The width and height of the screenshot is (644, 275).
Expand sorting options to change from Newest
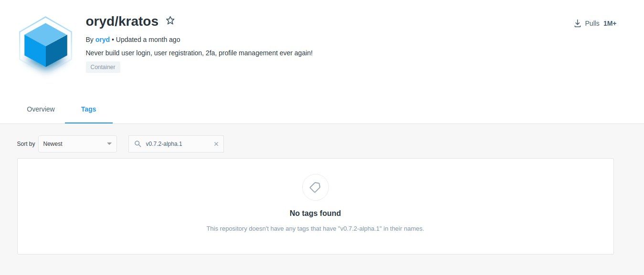(x=77, y=143)
